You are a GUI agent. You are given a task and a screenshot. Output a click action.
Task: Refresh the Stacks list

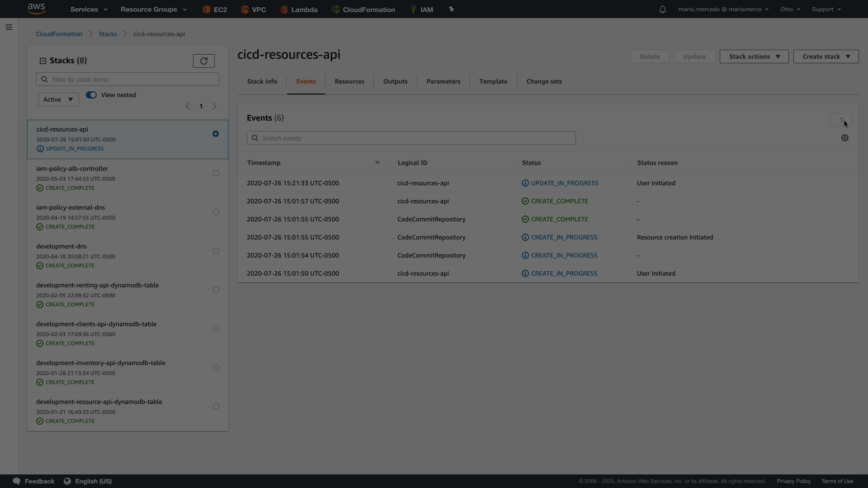tap(203, 61)
